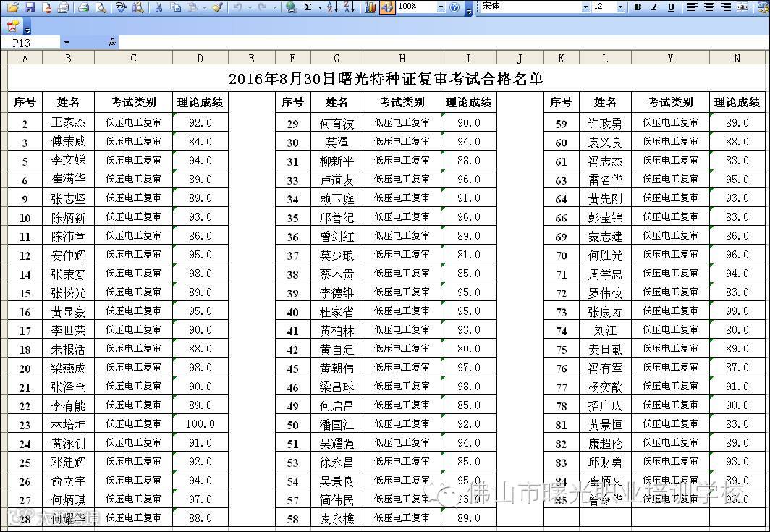Click the Print icon
Screen dimensions: 770x532
pos(83,7)
